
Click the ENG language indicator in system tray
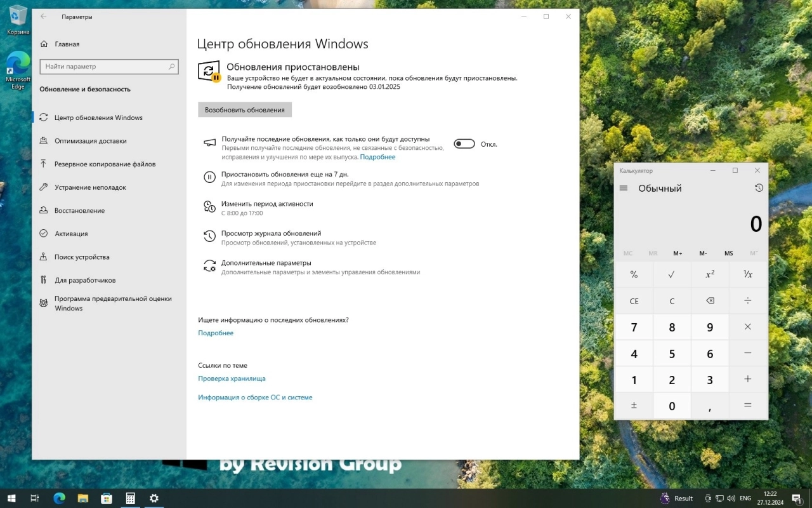tap(745, 498)
